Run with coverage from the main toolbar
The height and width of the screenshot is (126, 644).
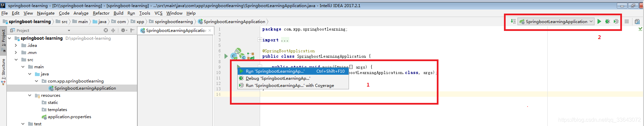(616, 21)
